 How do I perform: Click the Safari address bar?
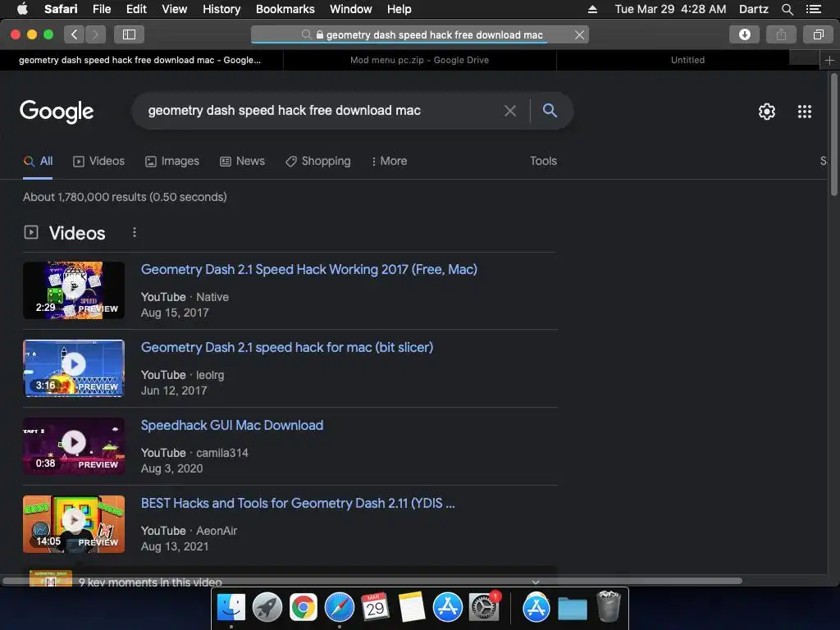coord(419,34)
